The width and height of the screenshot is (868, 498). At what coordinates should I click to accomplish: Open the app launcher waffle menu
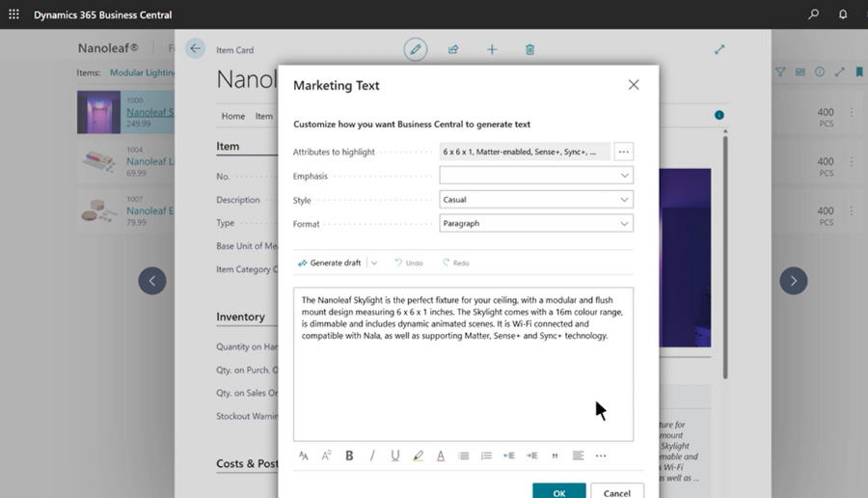14,14
